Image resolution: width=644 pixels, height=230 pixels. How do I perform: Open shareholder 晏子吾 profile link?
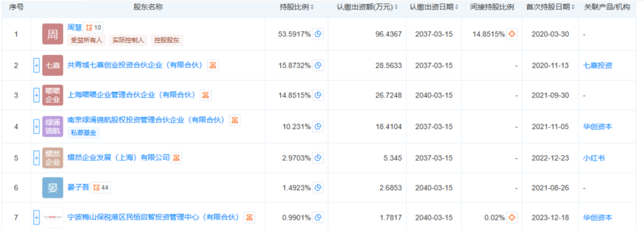click(78, 188)
